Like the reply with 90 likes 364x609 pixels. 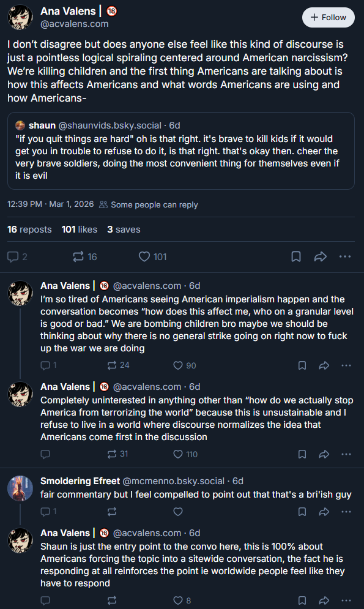click(x=185, y=365)
